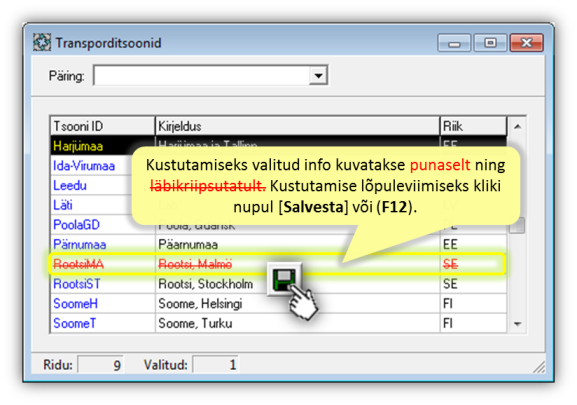Select the Pärnumaa zone row
Viewport: 577px width, 405px height.
[x=278, y=245]
